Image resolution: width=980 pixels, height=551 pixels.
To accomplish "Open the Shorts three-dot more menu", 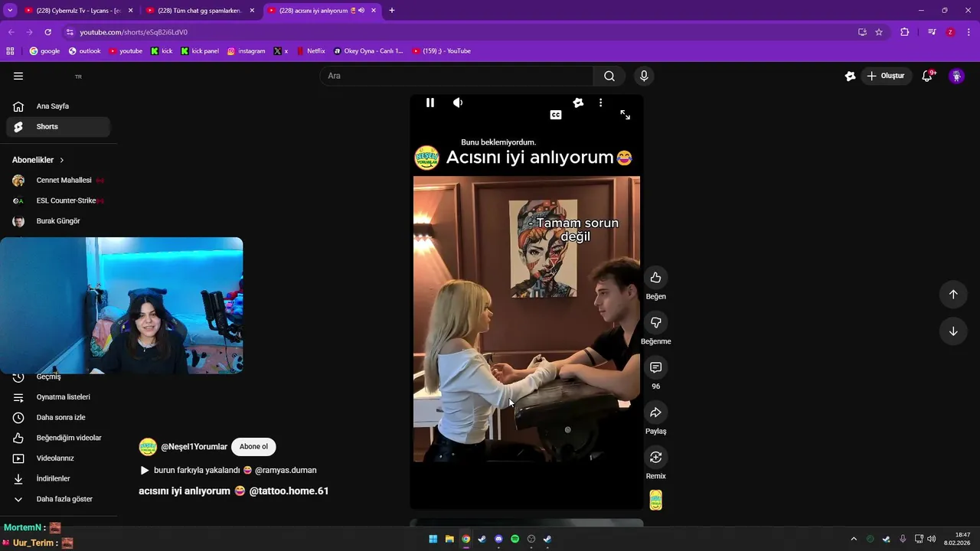I will pos(600,103).
